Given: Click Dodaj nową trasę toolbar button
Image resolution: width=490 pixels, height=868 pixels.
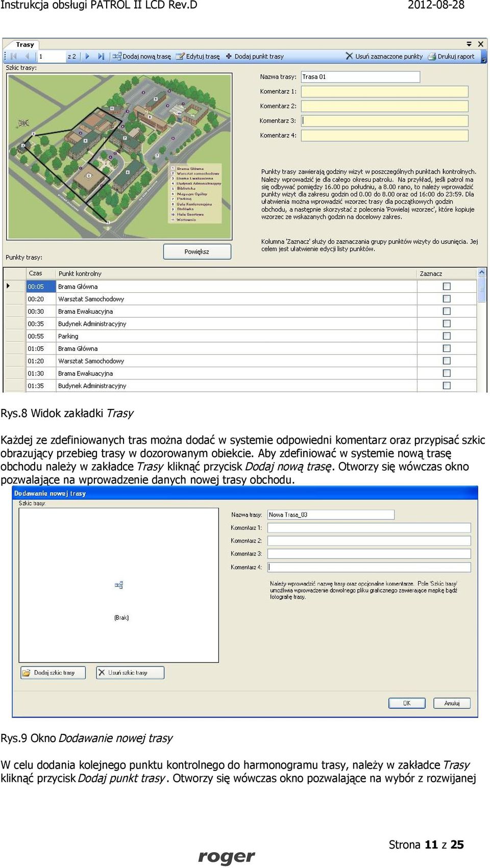Looking at the screenshot, I should point(142,57).
